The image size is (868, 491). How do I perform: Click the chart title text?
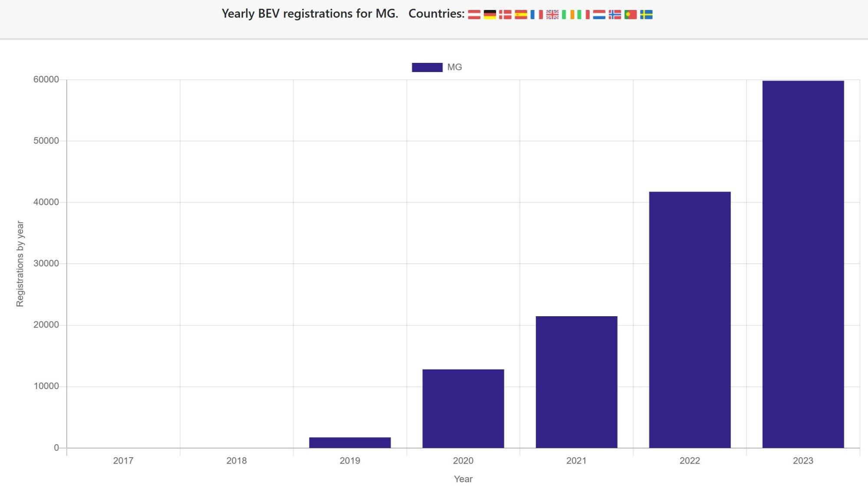[x=309, y=14]
